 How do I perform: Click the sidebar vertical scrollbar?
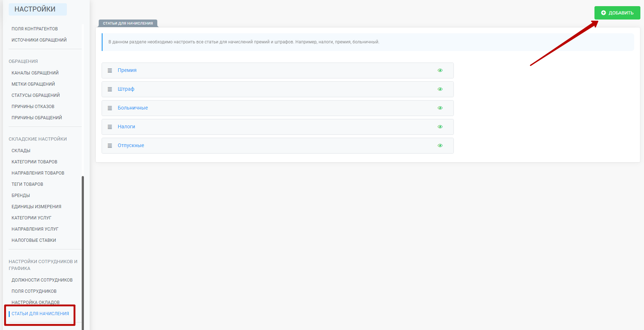coord(83,253)
